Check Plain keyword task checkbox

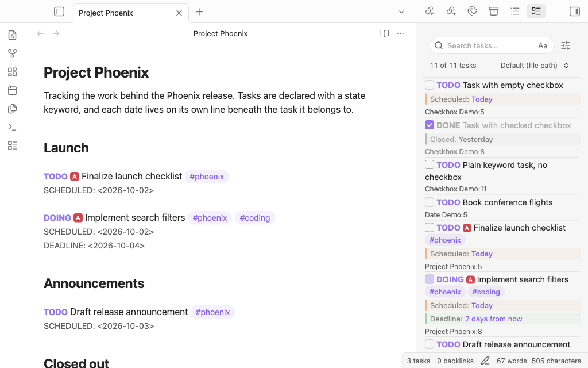[x=430, y=164]
